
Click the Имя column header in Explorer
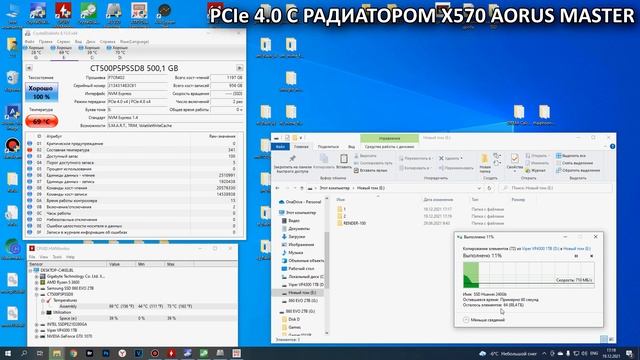point(341,200)
